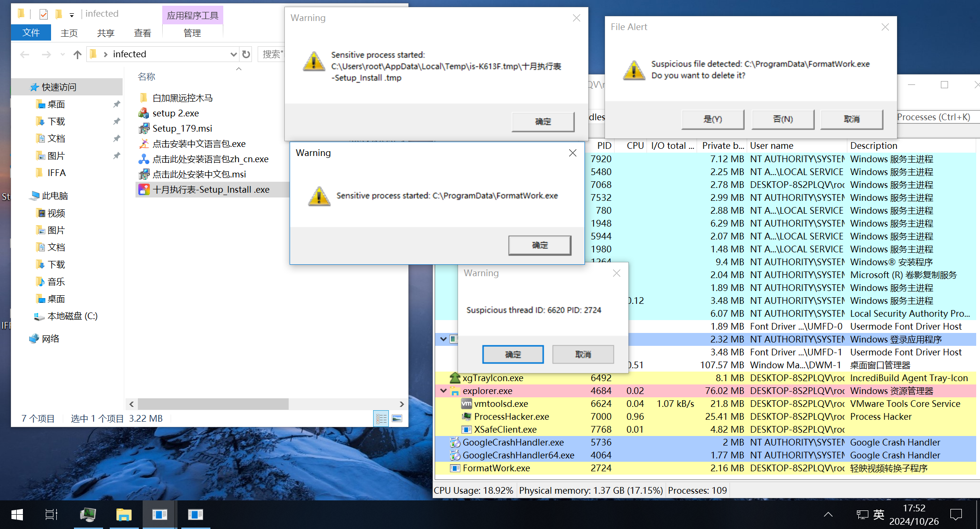This screenshot has width=980, height=529.
Task: Collapse the explorer.exe process tree
Action: pyautogui.click(x=443, y=391)
